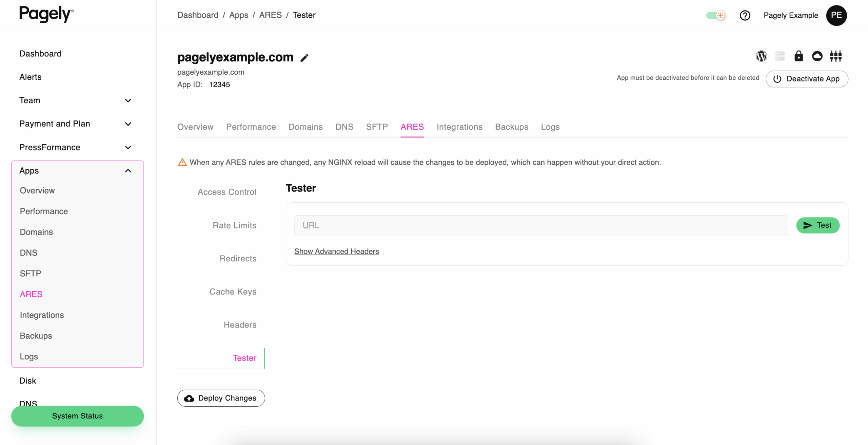Toggle the light/dark theme switch
The image size is (868, 445).
716,15
